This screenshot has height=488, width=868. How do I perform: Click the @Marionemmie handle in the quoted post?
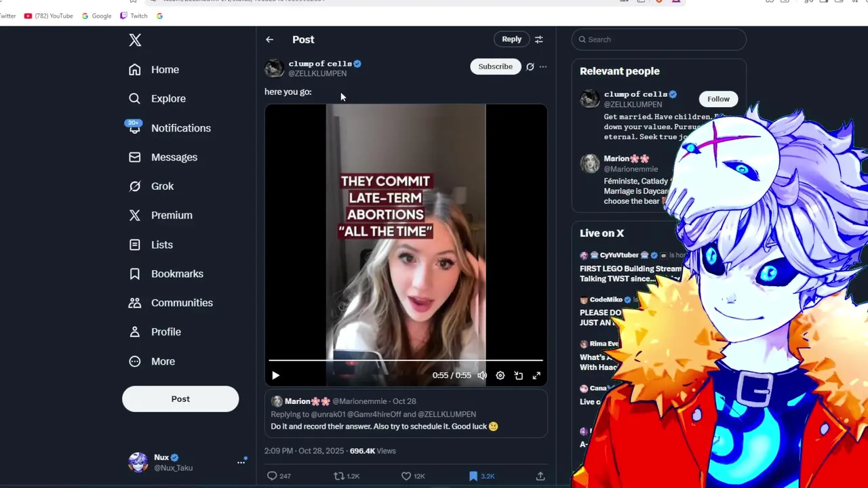[x=360, y=401]
